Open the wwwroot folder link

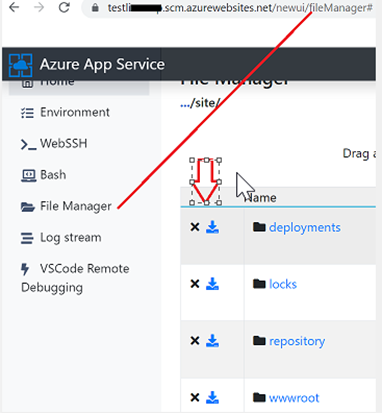point(294,398)
